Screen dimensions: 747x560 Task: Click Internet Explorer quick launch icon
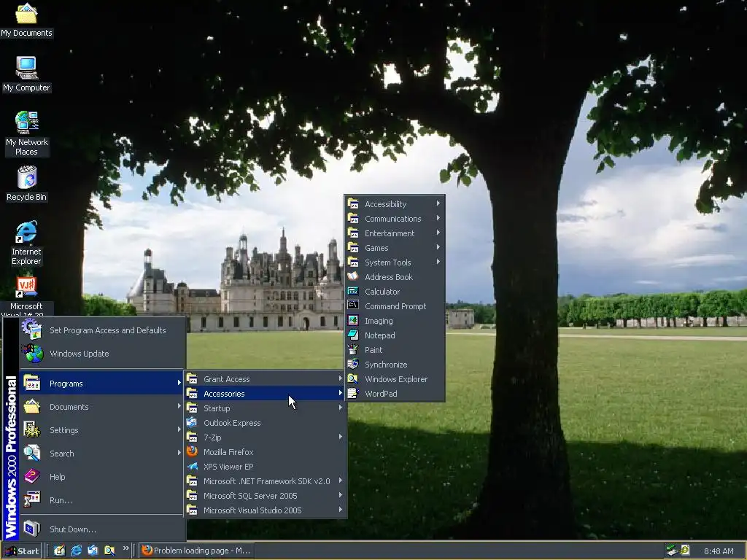coord(76,551)
